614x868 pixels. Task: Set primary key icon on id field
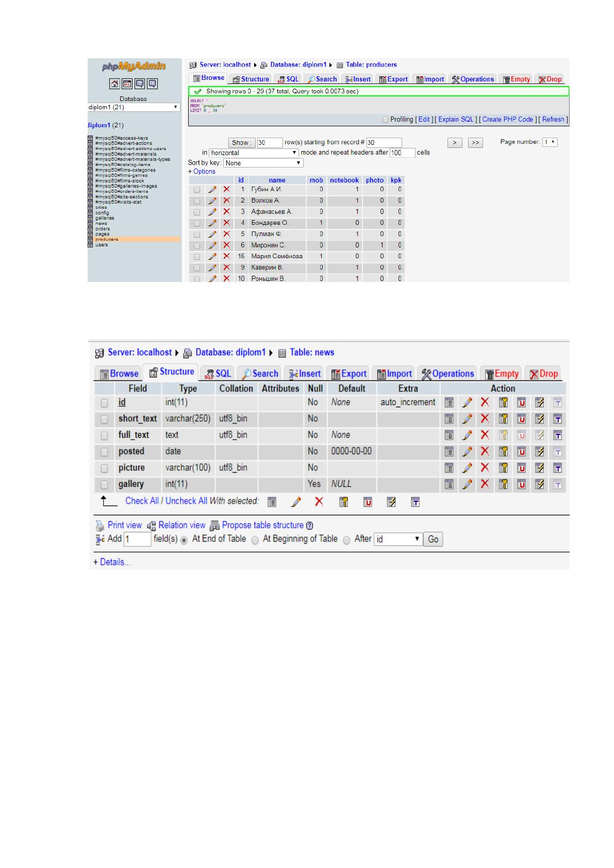pos(503,403)
